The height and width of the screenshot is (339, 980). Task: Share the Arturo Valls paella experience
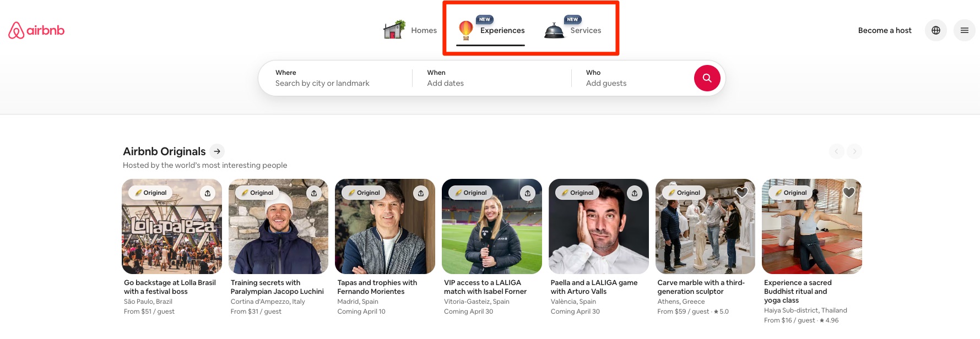click(635, 193)
